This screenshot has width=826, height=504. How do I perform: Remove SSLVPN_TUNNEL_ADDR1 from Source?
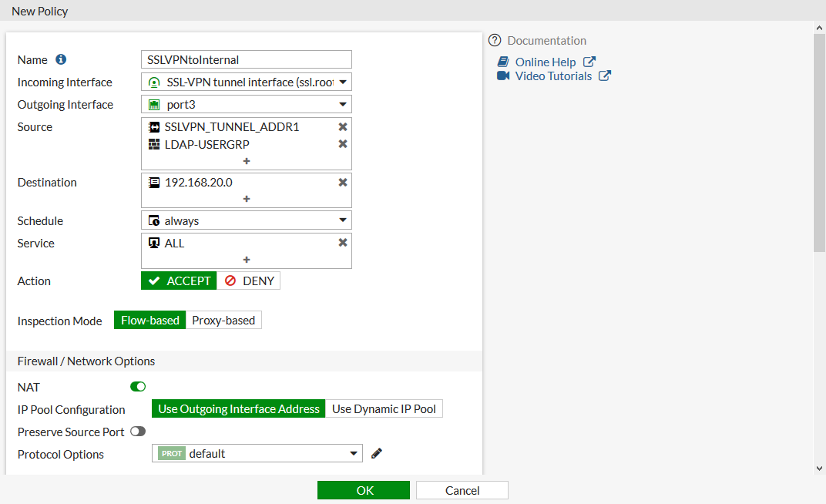pyautogui.click(x=343, y=127)
